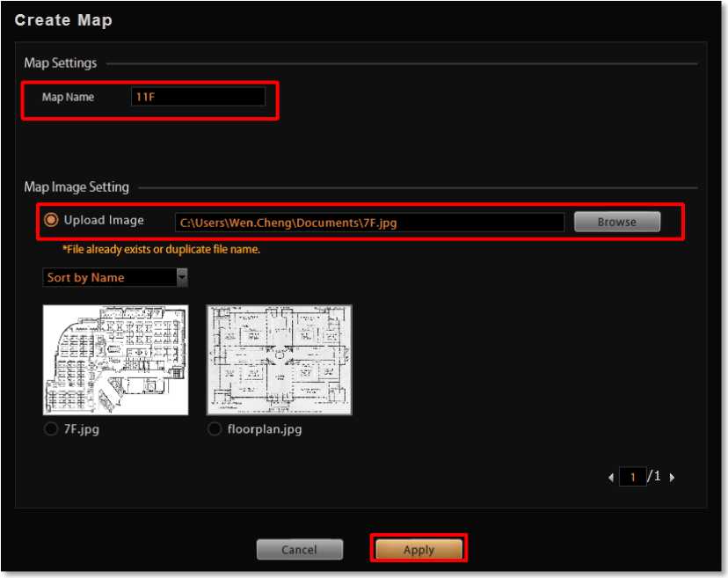Cancel the Create Map dialog

tap(299, 550)
